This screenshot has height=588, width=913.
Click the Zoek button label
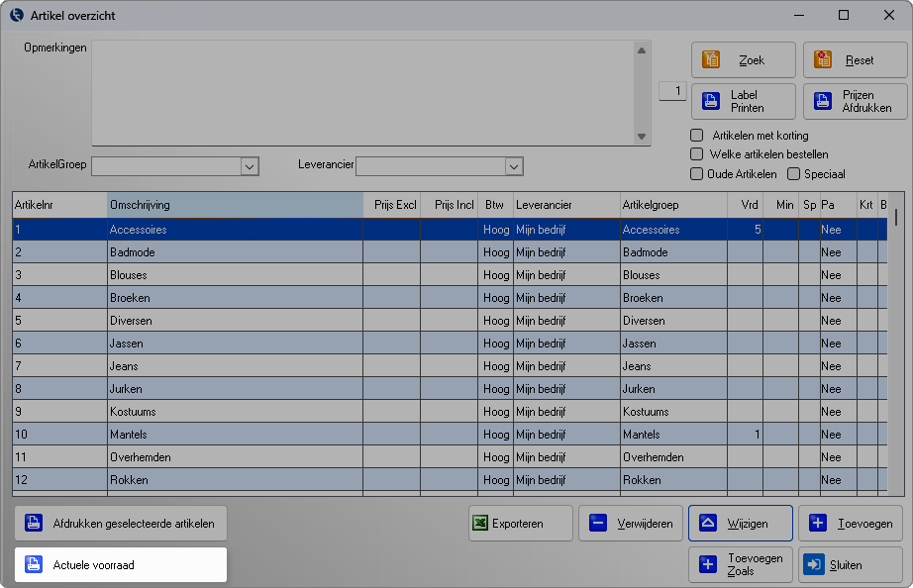coord(752,60)
